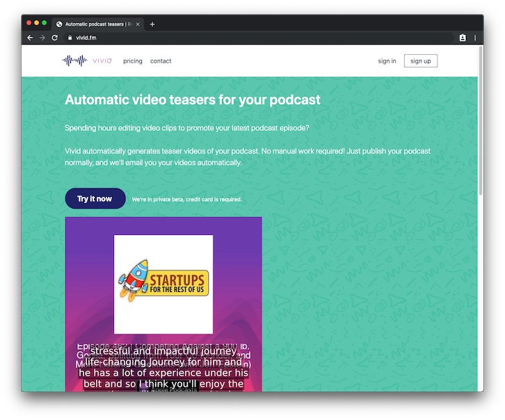Open a new tab with plus icon

(x=152, y=24)
